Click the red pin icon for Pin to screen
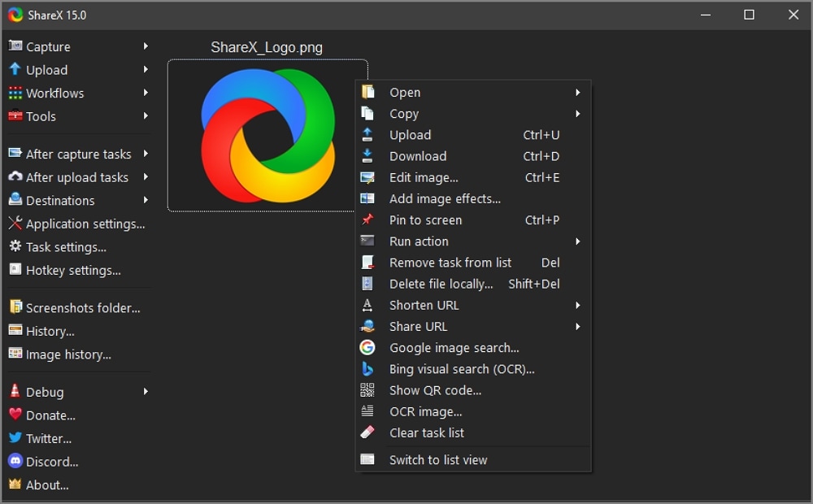Image resolution: width=813 pixels, height=504 pixels. (367, 220)
